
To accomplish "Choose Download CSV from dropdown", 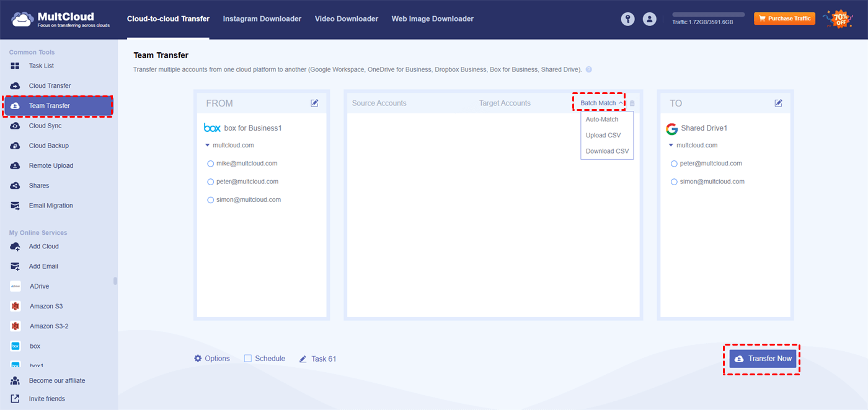I will [607, 151].
